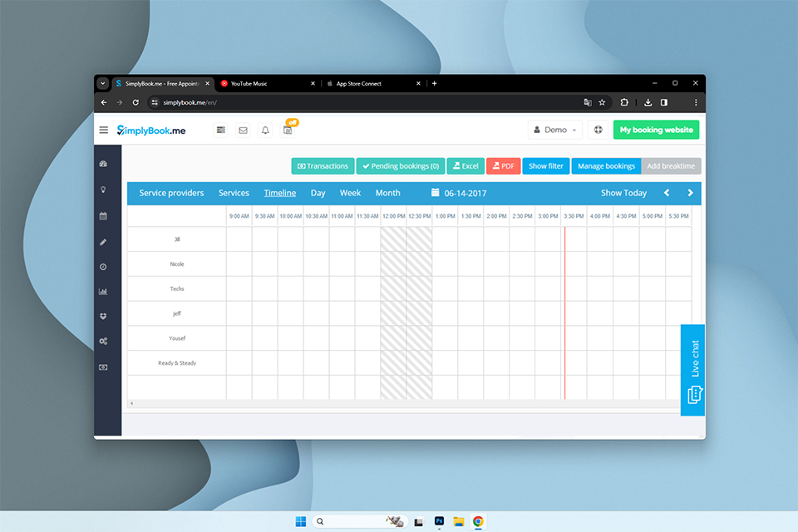
Task: Click the payments money icon in sidebar
Action: coord(103,367)
